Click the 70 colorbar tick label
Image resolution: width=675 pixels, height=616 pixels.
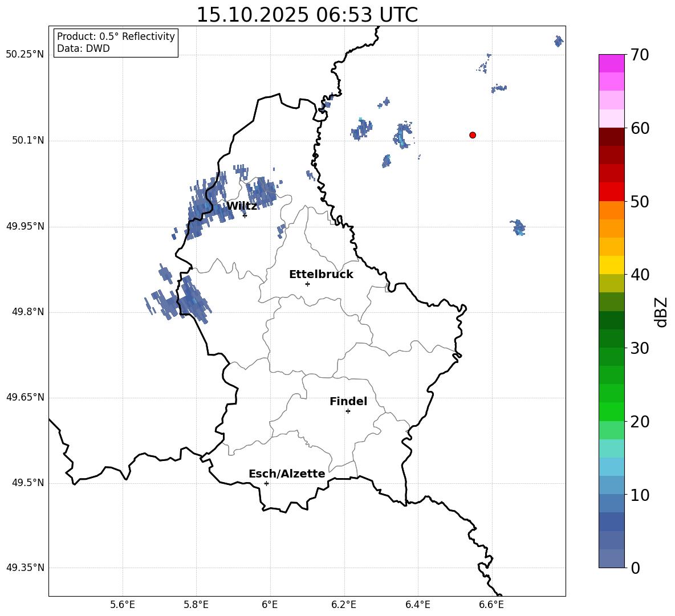tap(640, 55)
